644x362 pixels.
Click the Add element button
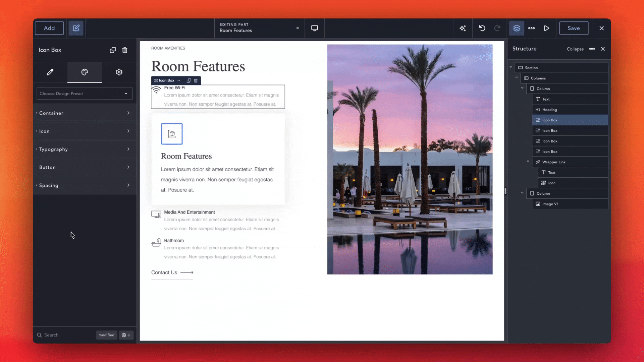coord(49,28)
